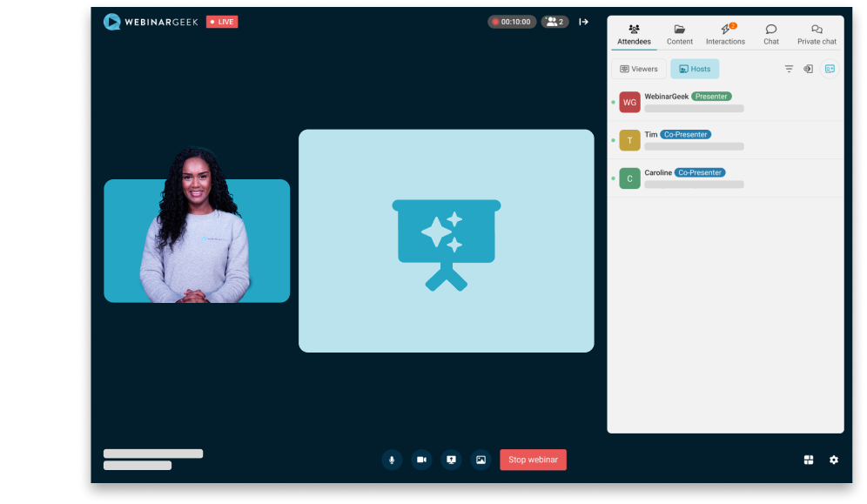Open the settings gear
Screen dimensions: 867x504
[834, 460]
